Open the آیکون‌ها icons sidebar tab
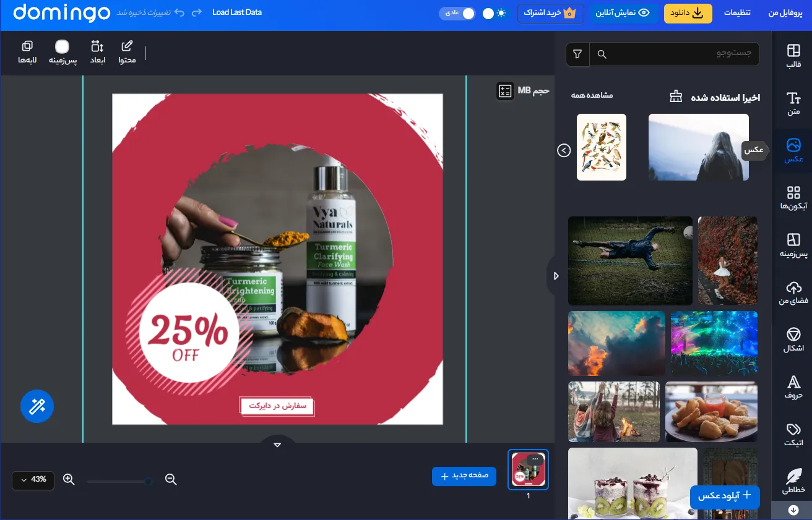This screenshot has height=520, width=812. point(793,198)
